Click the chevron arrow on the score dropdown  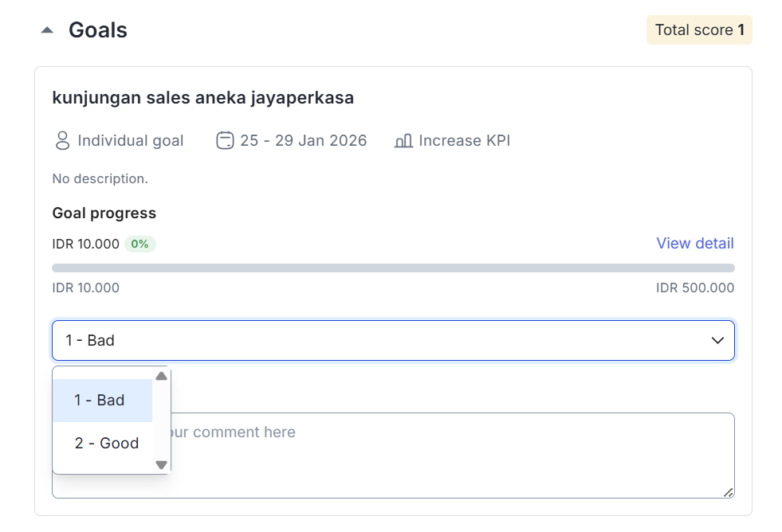pos(717,341)
